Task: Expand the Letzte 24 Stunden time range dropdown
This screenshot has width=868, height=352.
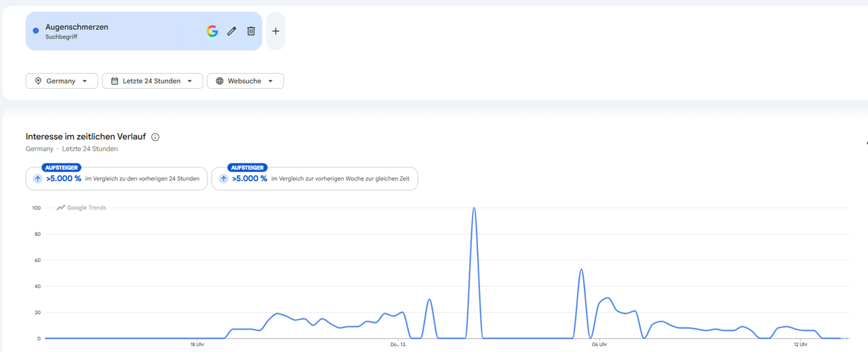Action: [x=153, y=81]
